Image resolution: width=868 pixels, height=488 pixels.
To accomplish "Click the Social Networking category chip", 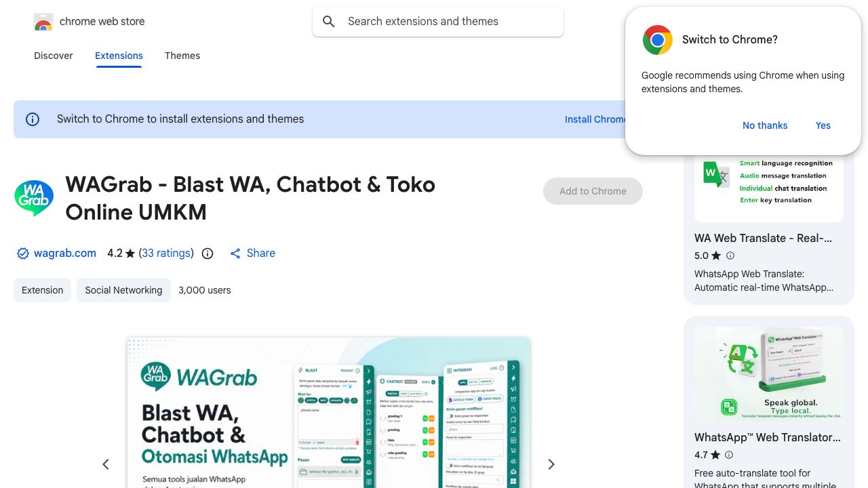I will coord(123,290).
